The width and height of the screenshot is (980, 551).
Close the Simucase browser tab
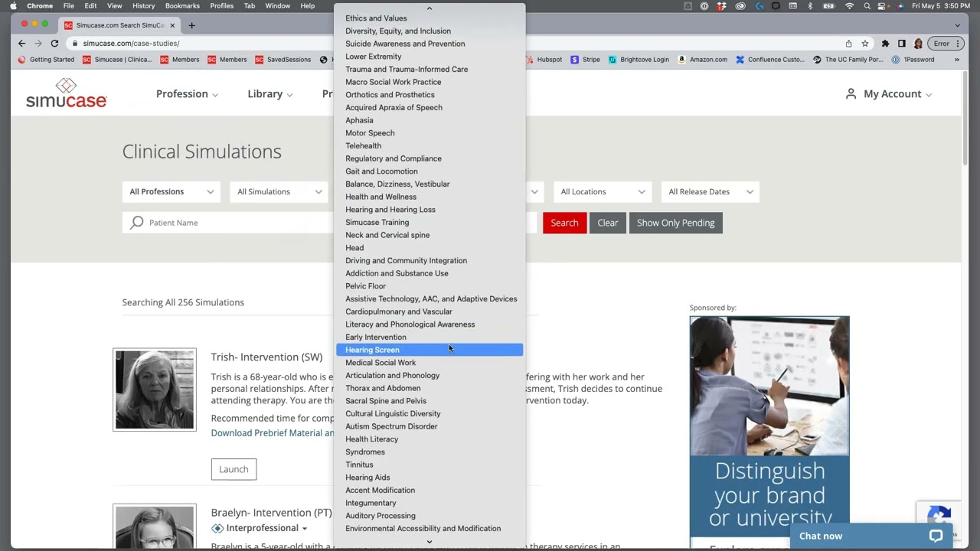(172, 25)
